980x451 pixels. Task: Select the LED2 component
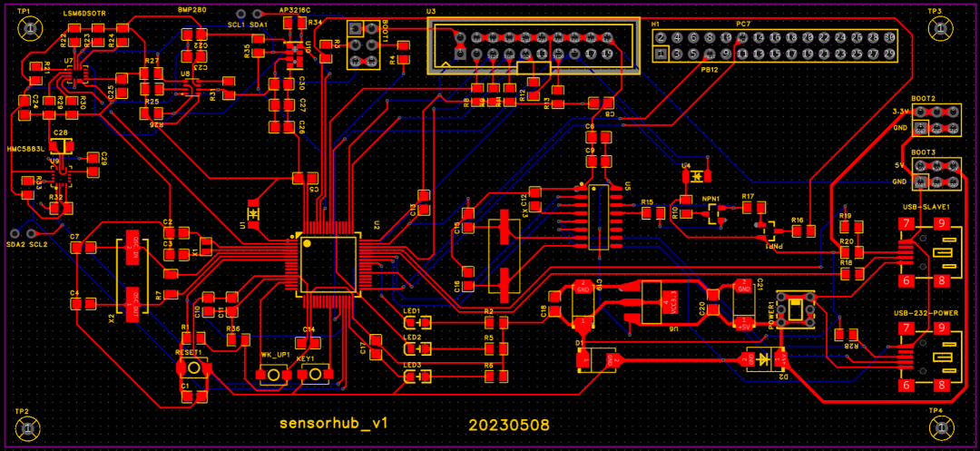pos(418,349)
